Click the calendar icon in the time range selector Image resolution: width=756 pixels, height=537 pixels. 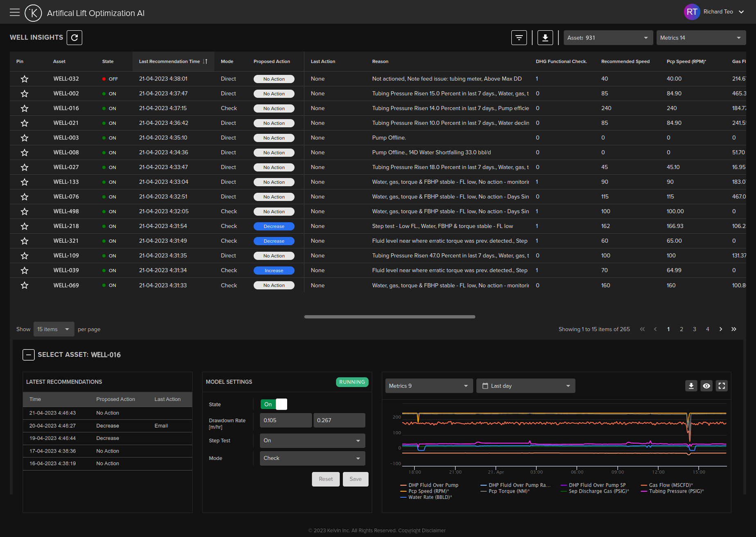tap(485, 386)
